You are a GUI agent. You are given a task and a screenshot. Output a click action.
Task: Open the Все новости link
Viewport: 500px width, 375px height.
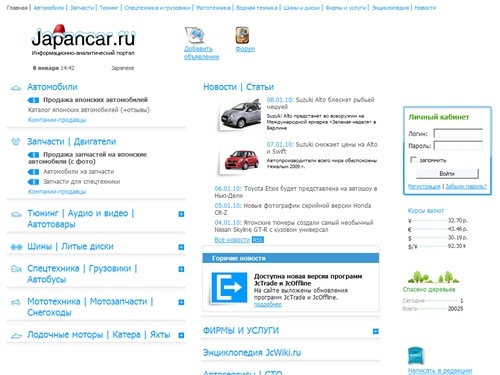click(x=232, y=240)
